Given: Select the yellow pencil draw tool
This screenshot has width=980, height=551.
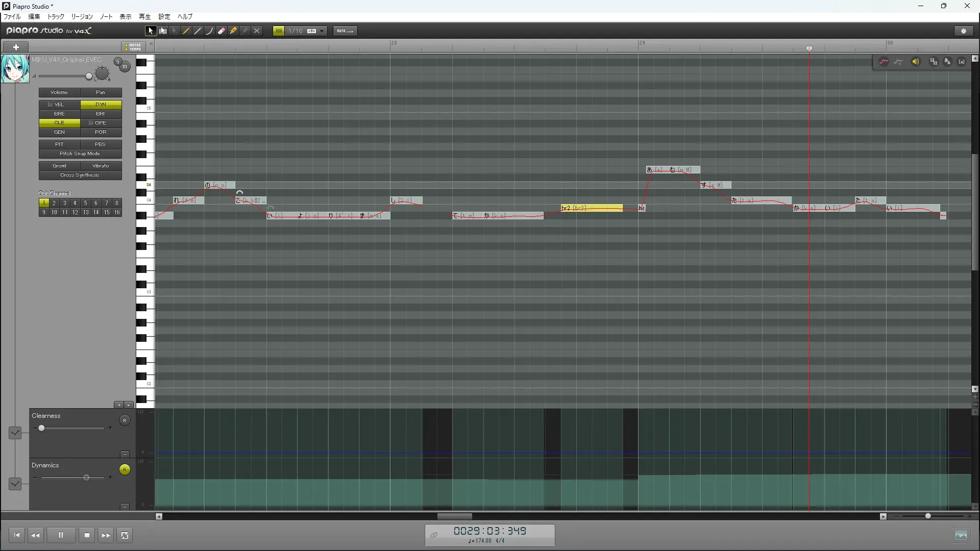Looking at the screenshot, I should click(186, 31).
